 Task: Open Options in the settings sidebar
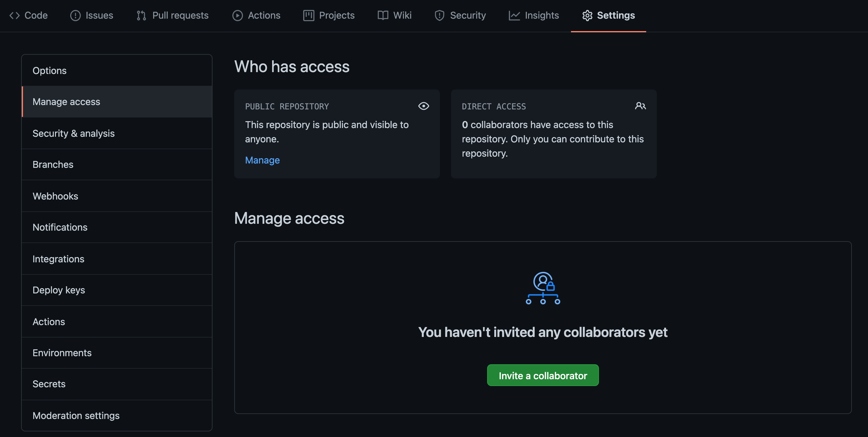49,71
